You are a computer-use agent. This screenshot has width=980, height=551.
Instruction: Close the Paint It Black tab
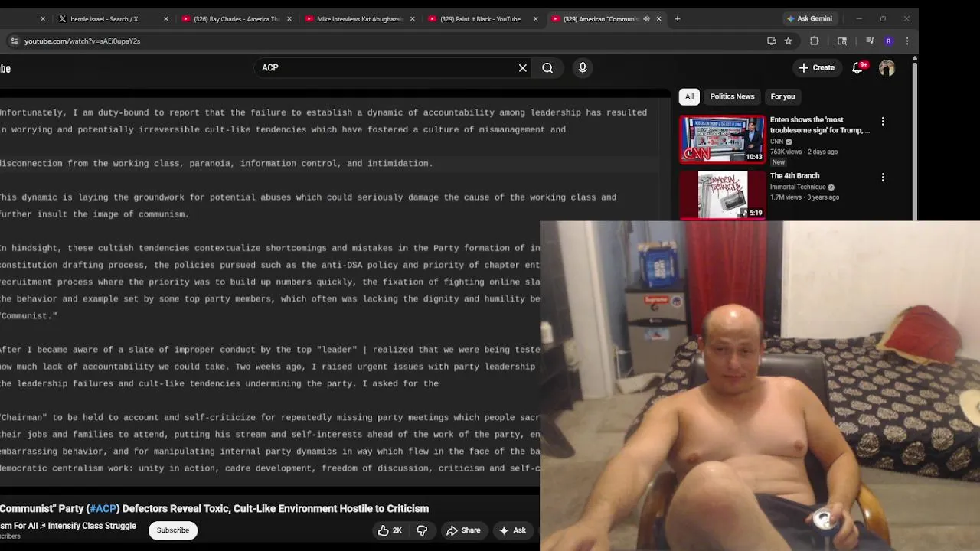[535, 19]
